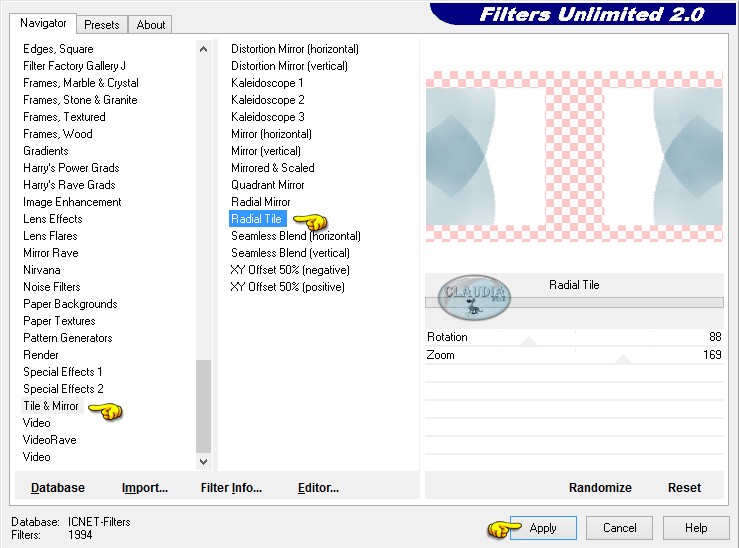Choose Radial Tile filter
Viewport: 739px width, 548px height.
pyautogui.click(x=257, y=219)
